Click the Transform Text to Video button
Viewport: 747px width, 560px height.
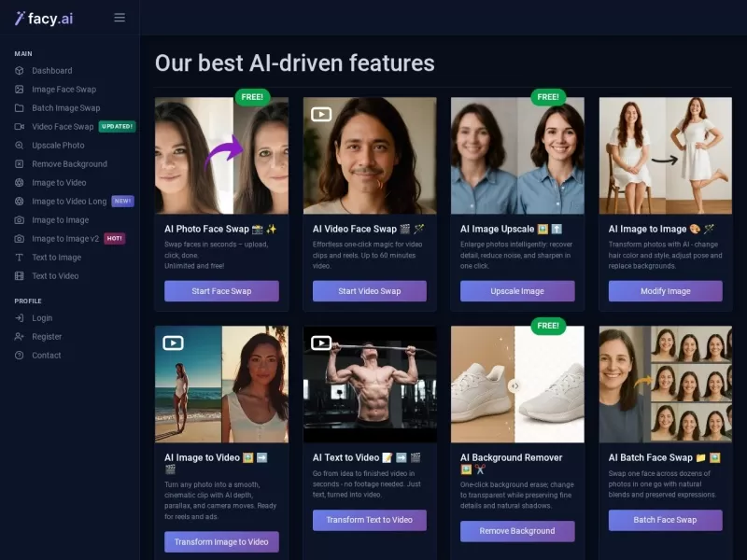370,520
